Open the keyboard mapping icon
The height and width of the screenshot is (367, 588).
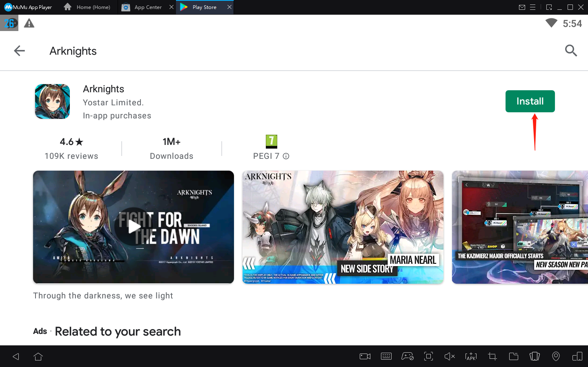click(386, 356)
